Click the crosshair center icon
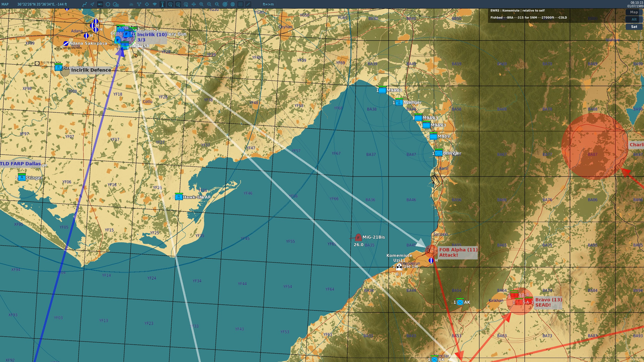Image resolution: width=644 pixels, height=362 pixels. pos(147,4)
